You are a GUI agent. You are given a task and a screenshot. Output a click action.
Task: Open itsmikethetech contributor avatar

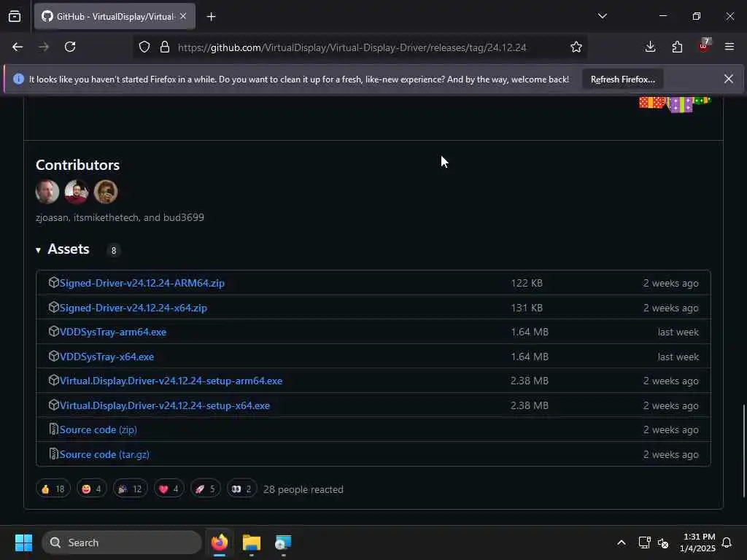click(x=76, y=192)
